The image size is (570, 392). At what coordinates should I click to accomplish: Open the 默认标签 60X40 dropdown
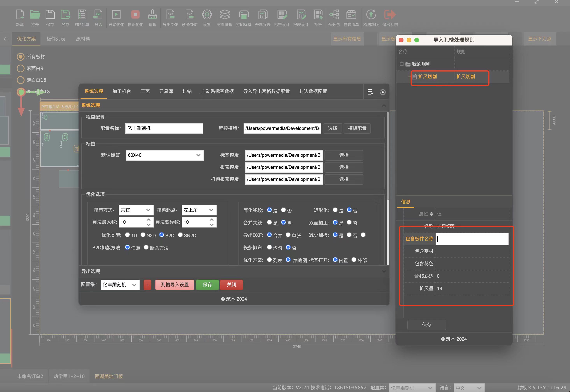click(165, 155)
